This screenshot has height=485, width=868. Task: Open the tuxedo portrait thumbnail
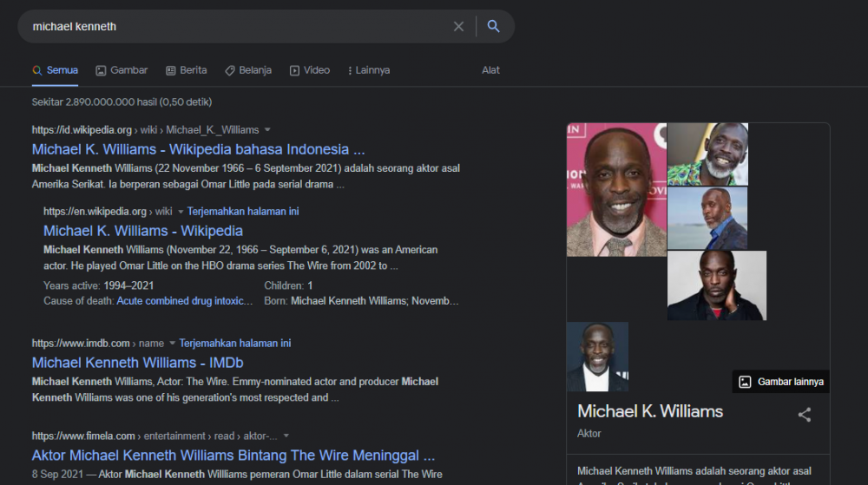click(x=597, y=357)
